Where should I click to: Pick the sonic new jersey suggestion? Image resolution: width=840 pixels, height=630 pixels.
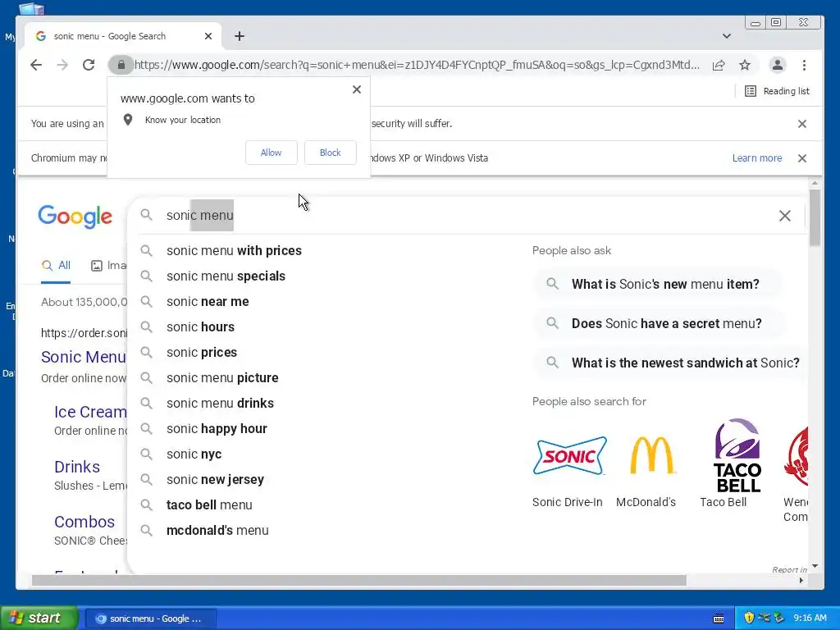(x=215, y=479)
